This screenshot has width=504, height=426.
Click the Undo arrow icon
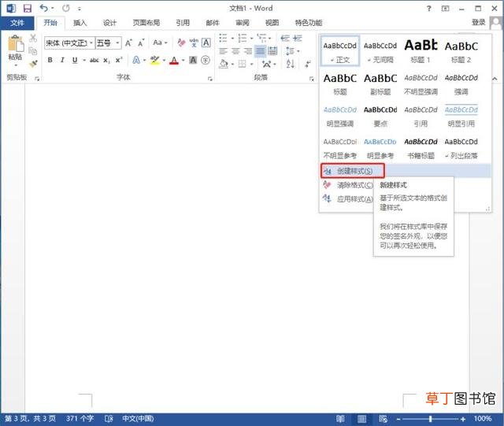point(44,8)
